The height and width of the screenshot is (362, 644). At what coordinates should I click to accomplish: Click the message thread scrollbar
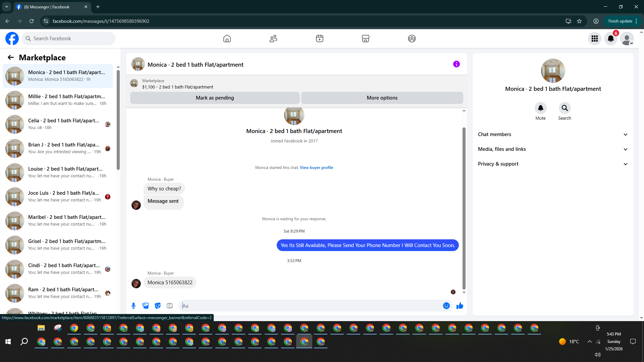[x=464, y=208]
